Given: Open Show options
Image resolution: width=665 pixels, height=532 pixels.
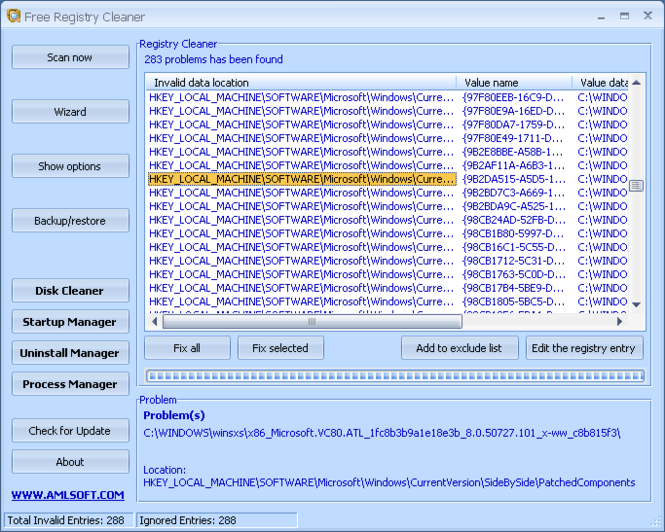Looking at the screenshot, I should (x=70, y=166).
